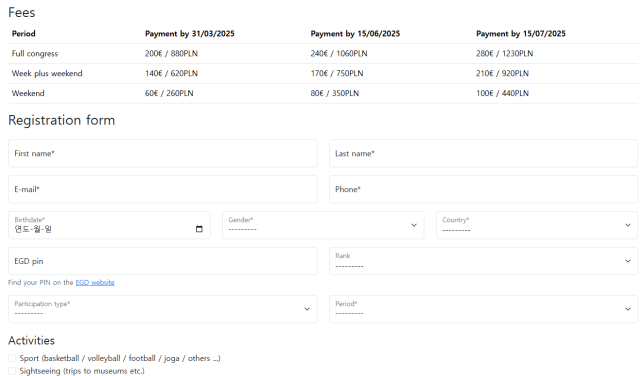Image resolution: width=643 pixels, height=376 pixels.
Task: Click the Country dropdown chevron arrow
Action: click(627, 225)
